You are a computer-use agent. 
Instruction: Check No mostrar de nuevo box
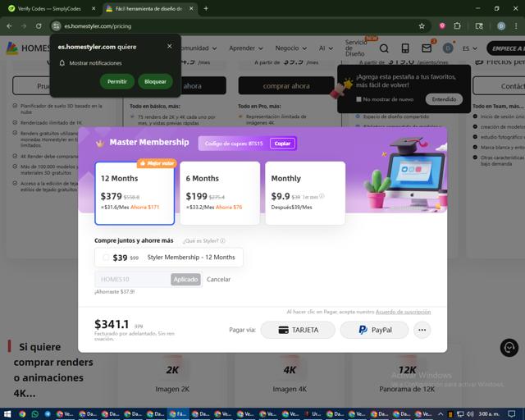tap(358, 99)
